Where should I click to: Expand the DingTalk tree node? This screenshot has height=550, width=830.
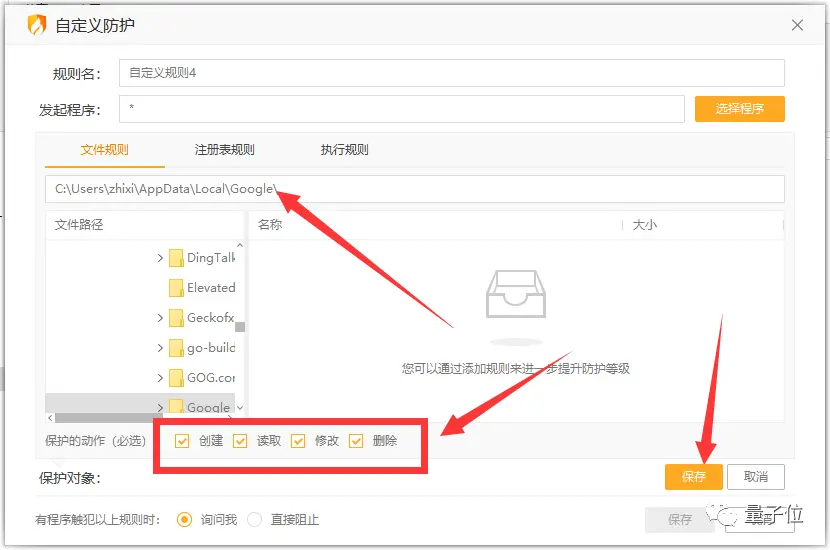tap(160, 258)
